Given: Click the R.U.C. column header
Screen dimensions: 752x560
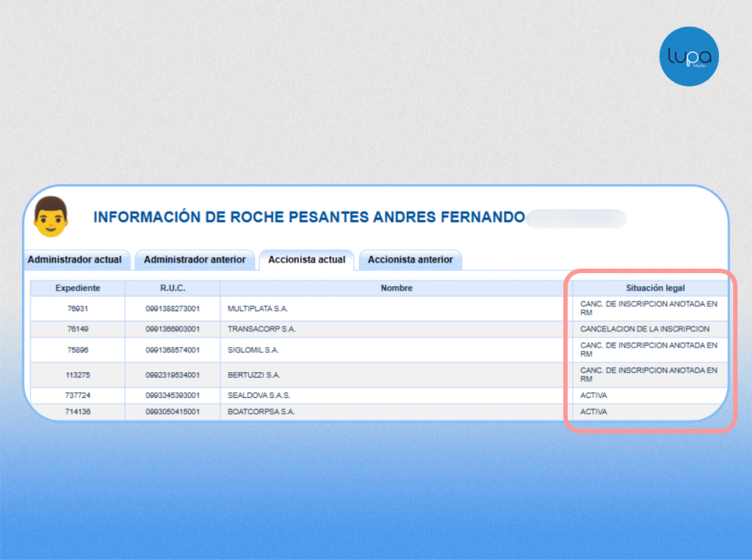Looking at the screenshot, I should [x=173, y=288].
